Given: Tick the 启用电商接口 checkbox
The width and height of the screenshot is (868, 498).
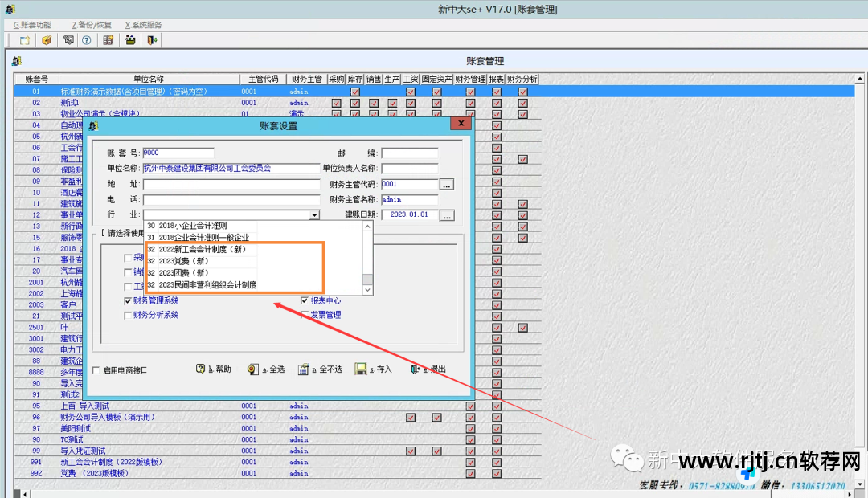Looking at the screenshot, I should pyautogui.click(x=96, y=370).
